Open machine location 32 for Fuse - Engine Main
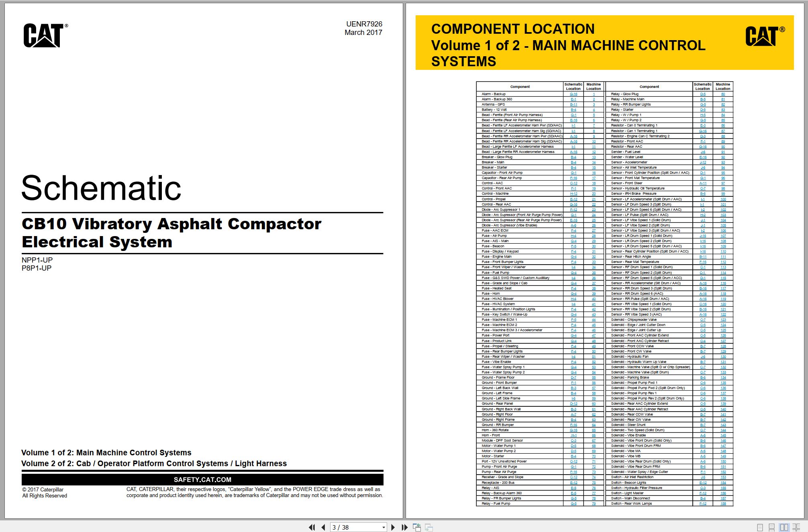 (594, 257)
